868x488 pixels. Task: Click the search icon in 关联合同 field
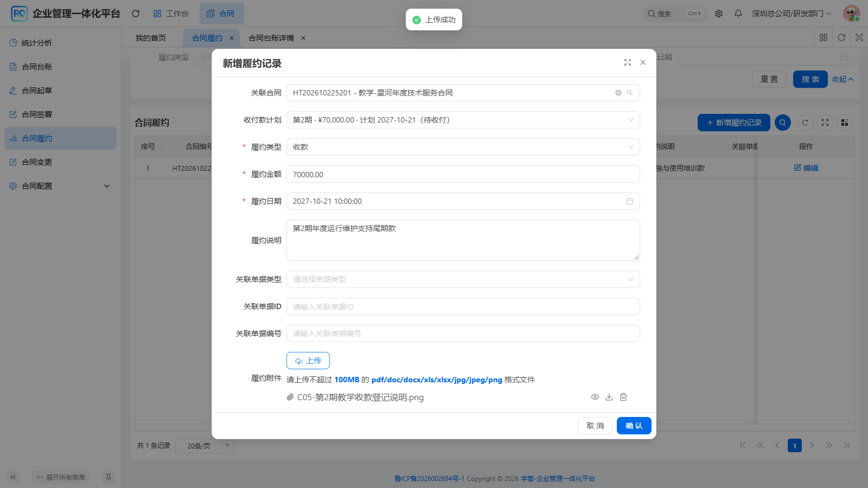tap(630, 93)
